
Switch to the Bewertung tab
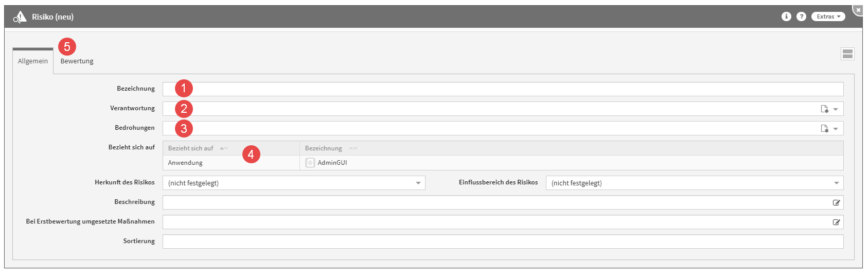click(x=77, y=61)
